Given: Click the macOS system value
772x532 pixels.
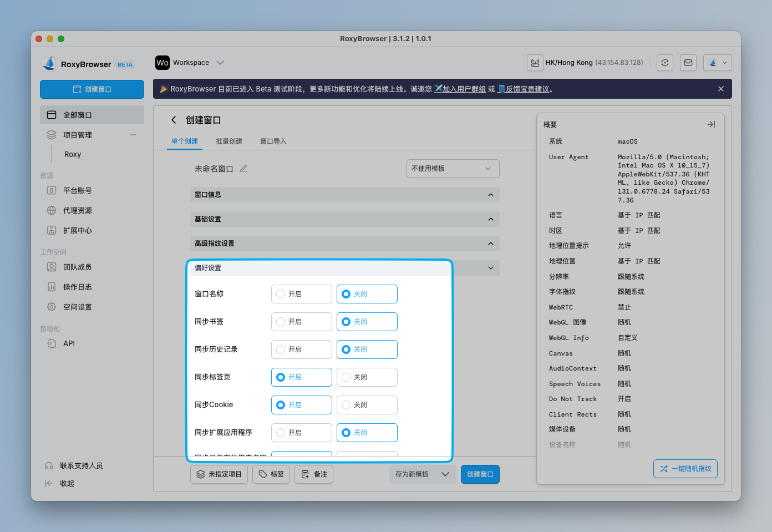Looking at the screenshot, I should [x=628, y=141].
